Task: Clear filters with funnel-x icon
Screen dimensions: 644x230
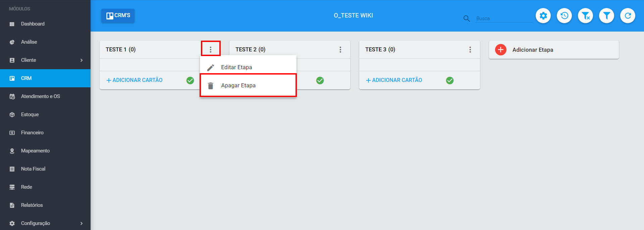Action: click(x=585, y=16)
